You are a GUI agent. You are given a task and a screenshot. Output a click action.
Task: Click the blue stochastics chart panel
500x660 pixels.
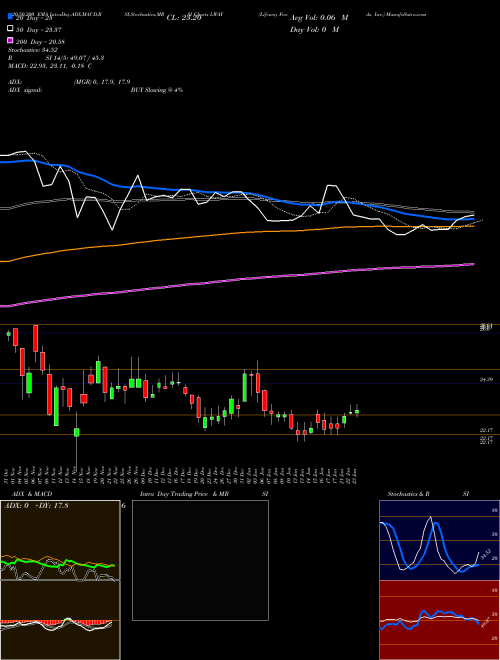pos(439,540)
